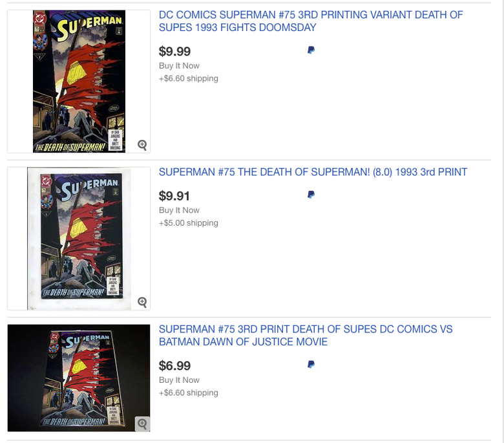The image size is (504, 443).
Task: Open the Superman #75 (8.0) 1993 3rd Print listing
Action: pos(313,172)
